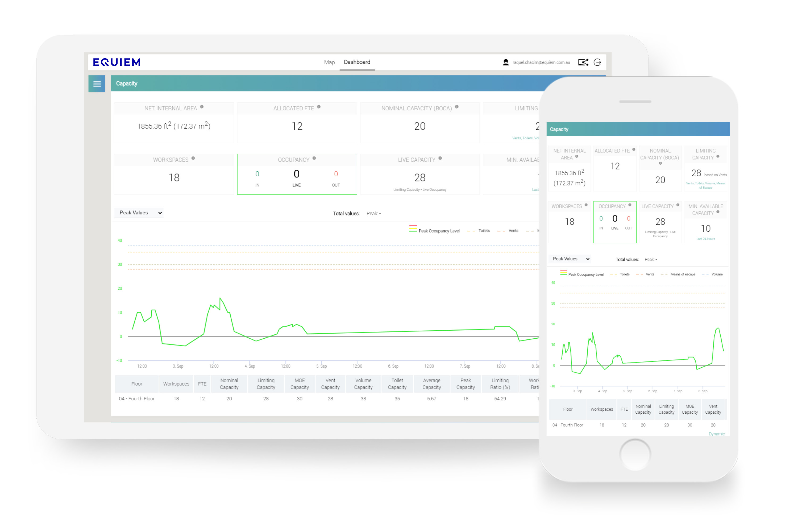Click the share screen icon in header
798x532 pixels.
click(x=583, y=63)
